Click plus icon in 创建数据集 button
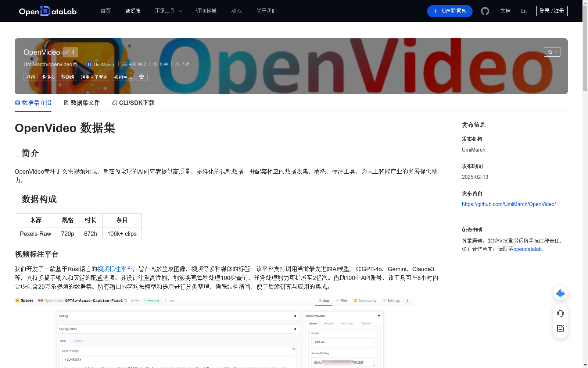Screen dimensions: 588x368 435,11
